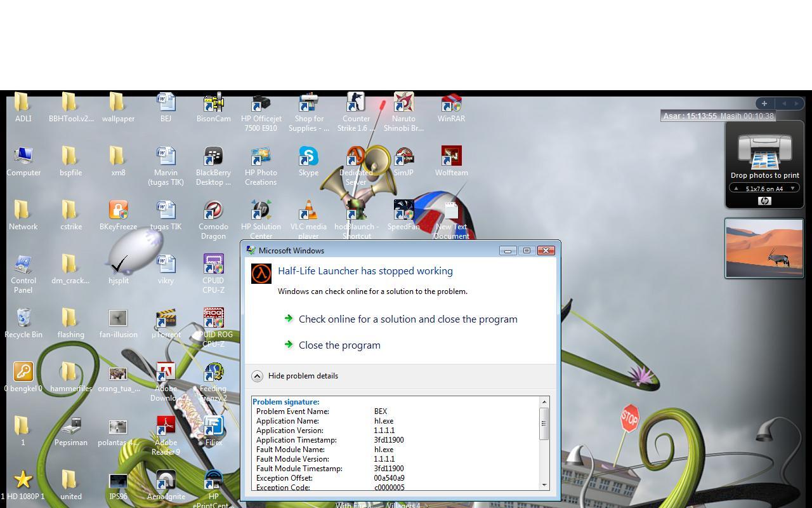This screenshot has height=508, width=812.
Task: Collapse details with Hide problem details
Action: pyautogui.click(x=295, y=376)
